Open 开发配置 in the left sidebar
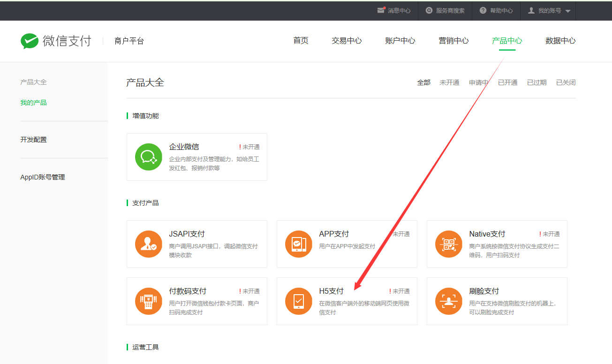The image size is (612, 364). coord(33,140)
